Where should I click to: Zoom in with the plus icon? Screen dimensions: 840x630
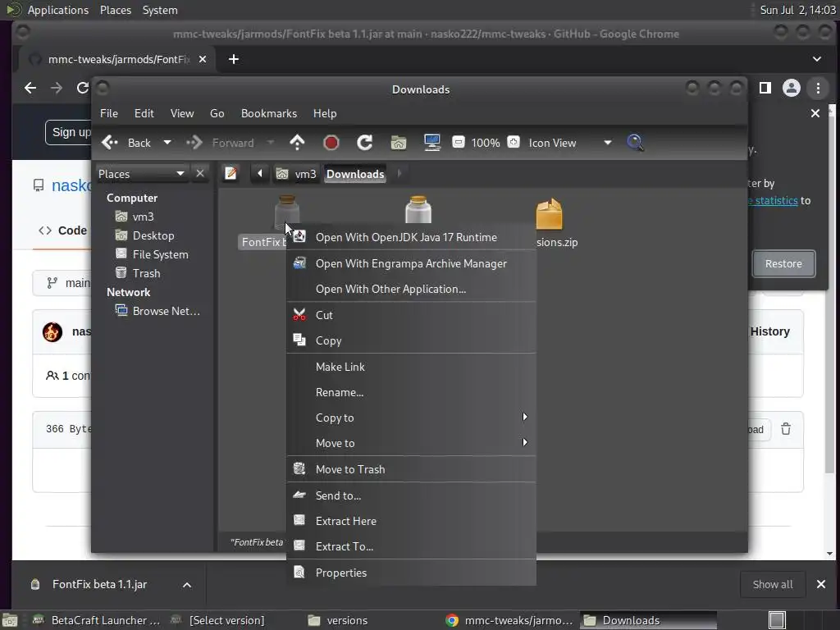514,143
